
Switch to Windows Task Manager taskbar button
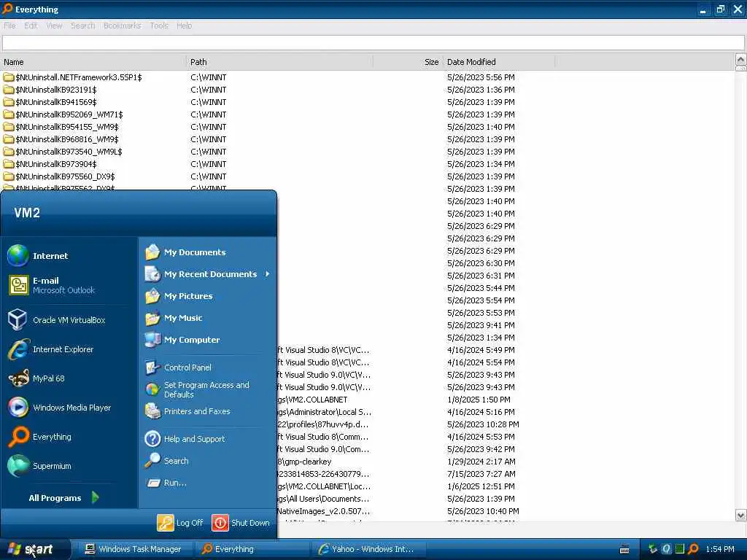point(134,549)
